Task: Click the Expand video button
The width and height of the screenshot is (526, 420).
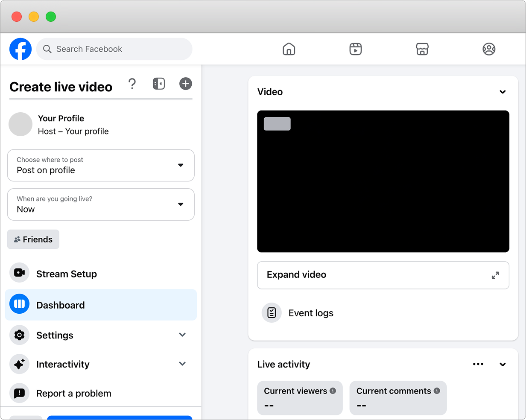Action: tap(383, 275)
